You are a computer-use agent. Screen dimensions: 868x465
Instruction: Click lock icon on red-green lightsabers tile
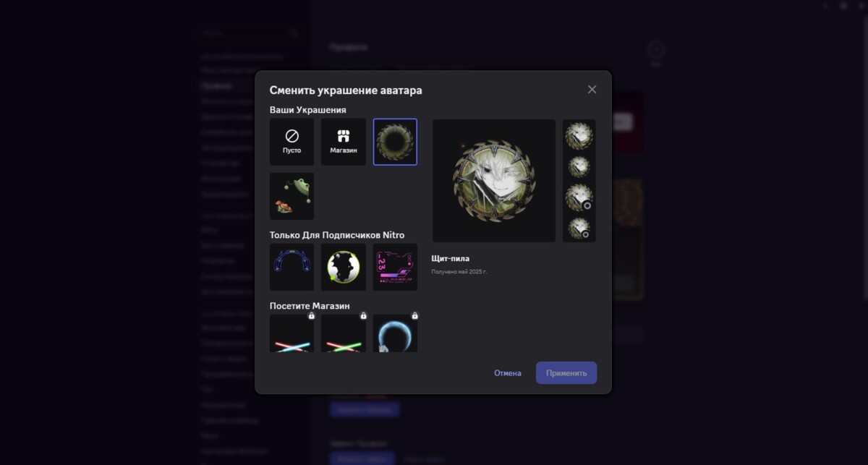[x=363, y=316]
